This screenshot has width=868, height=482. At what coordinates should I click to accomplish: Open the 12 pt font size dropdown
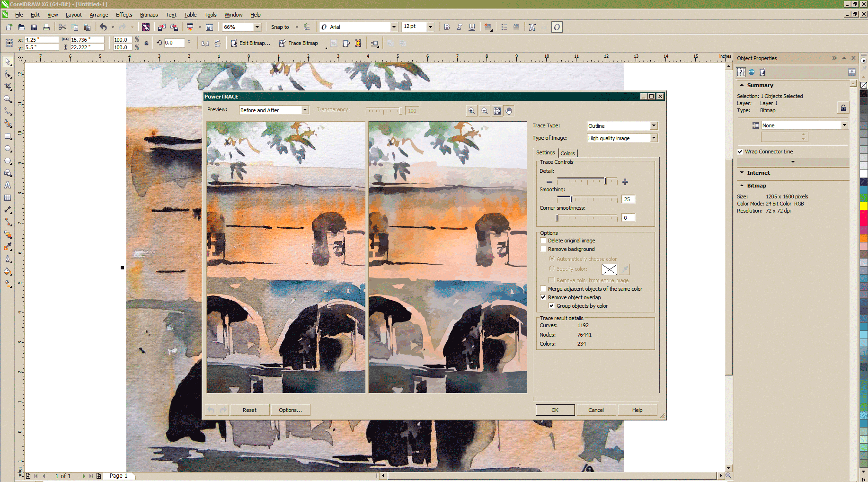tap(430, 27)
